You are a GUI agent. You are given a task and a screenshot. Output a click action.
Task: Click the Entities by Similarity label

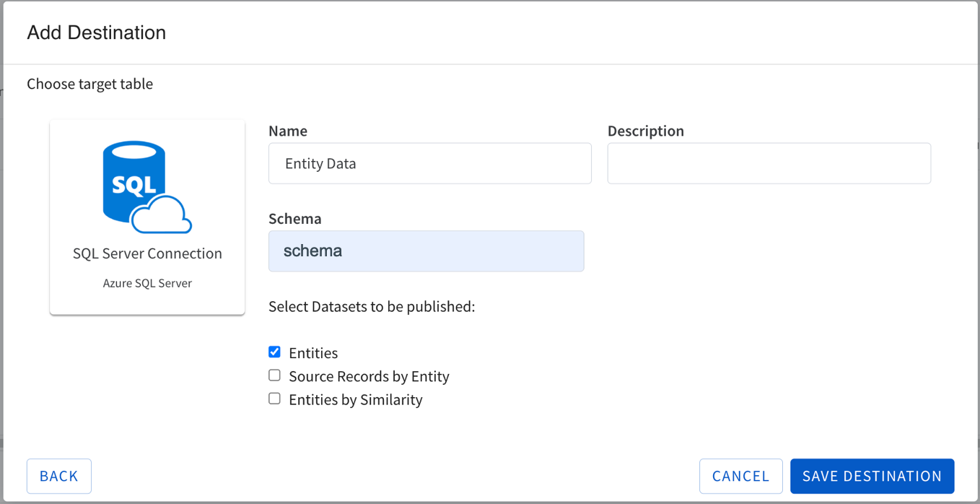(x=355, y=399)
